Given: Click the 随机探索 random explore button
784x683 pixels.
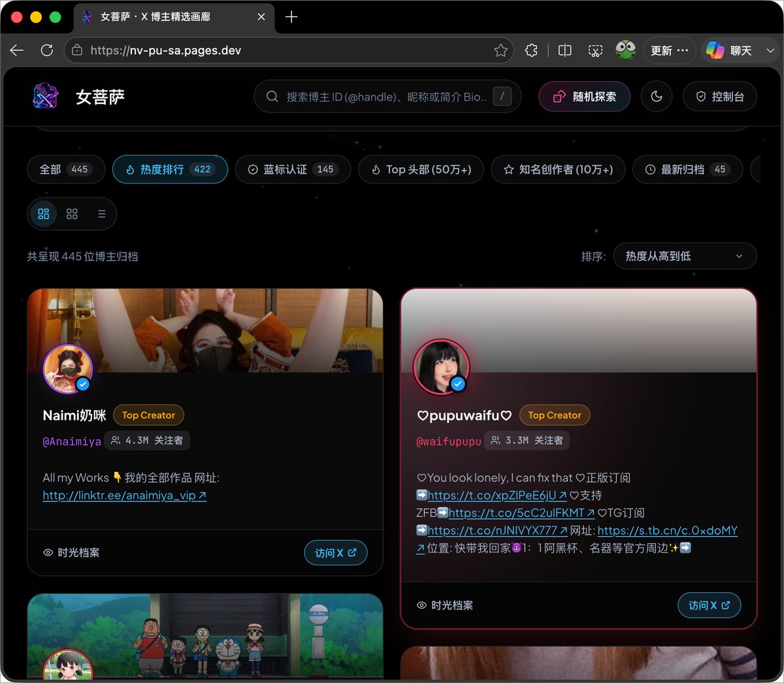Looking at the screenshot, I should tap(585, 97).
